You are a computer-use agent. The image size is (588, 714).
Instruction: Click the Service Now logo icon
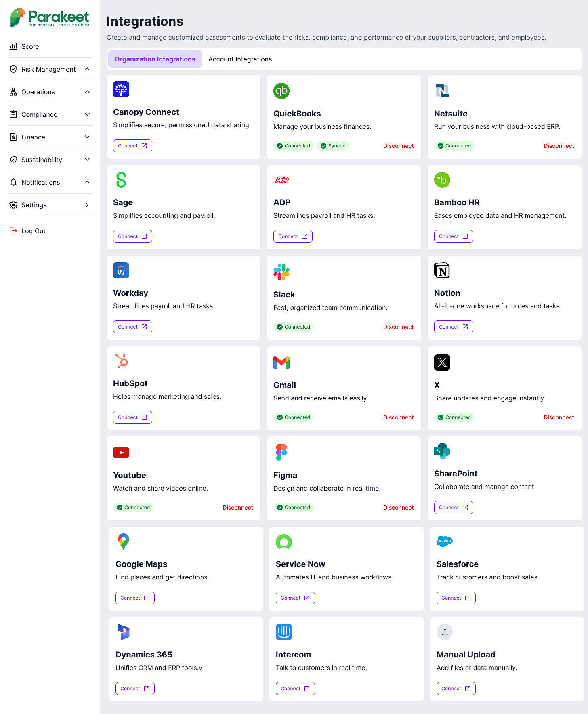coord(284,541)
